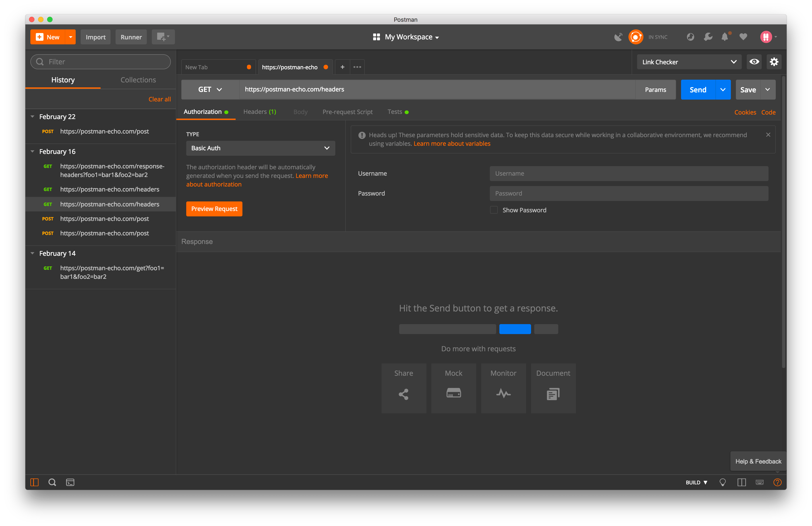
Task: Click the interceptor satellite icon
Action: tap(618, 37)
